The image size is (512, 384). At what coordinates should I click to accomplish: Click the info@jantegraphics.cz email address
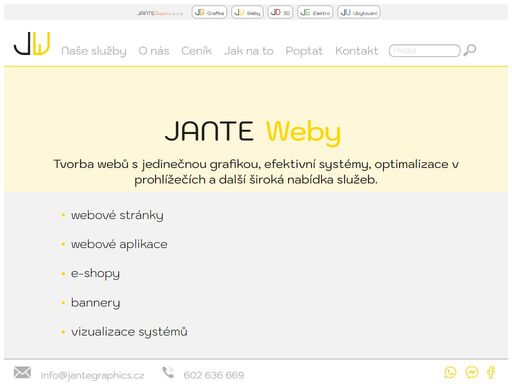92,375
